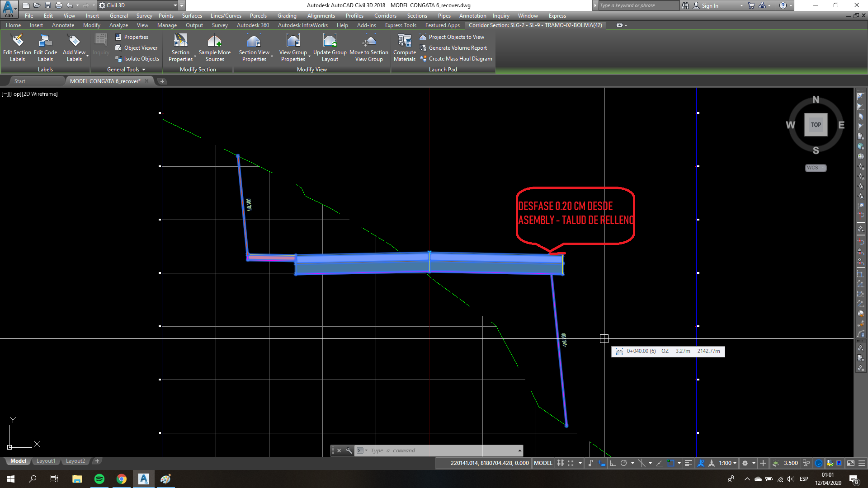Click Add View Labels icon

pos(74,42)
